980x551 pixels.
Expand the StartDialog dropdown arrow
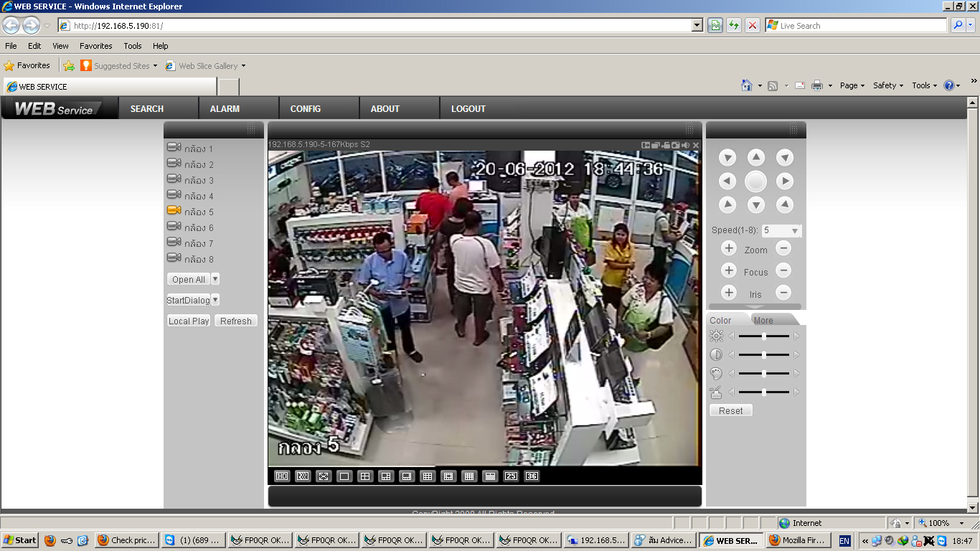pyautogui.click(x=215, y=300)
